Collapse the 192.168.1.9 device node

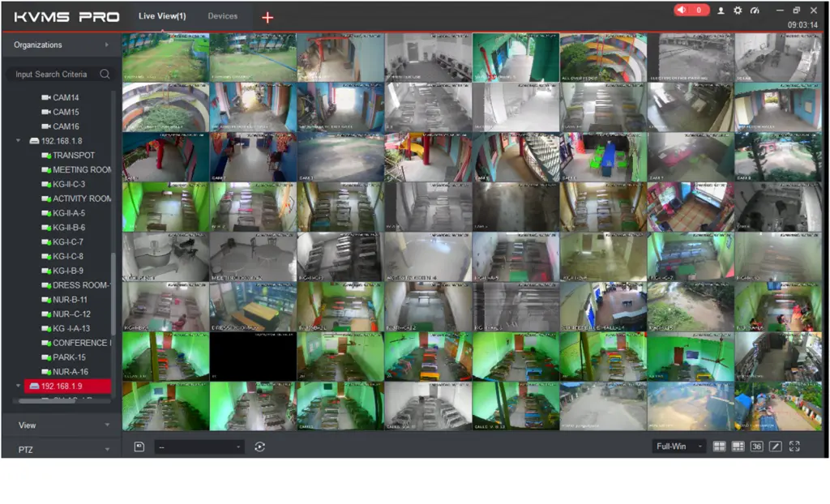(x=19, y=386)
